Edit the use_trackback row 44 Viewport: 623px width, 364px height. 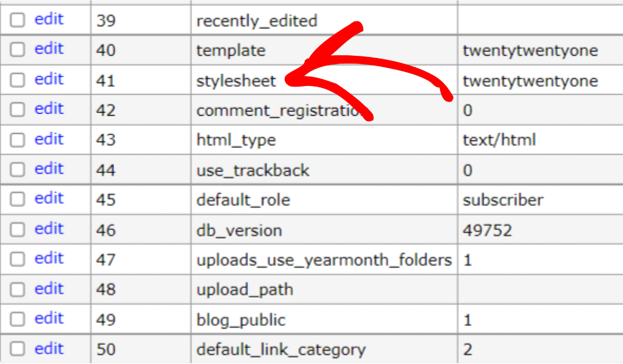click(49, 169)
